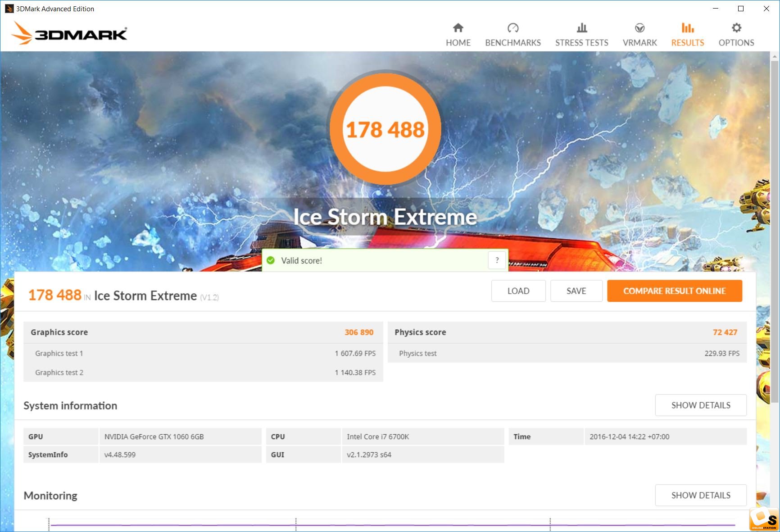Screen dimensions: 780x532
Task: Maximize the 3DMark window
Action: [x=740, y=9]
